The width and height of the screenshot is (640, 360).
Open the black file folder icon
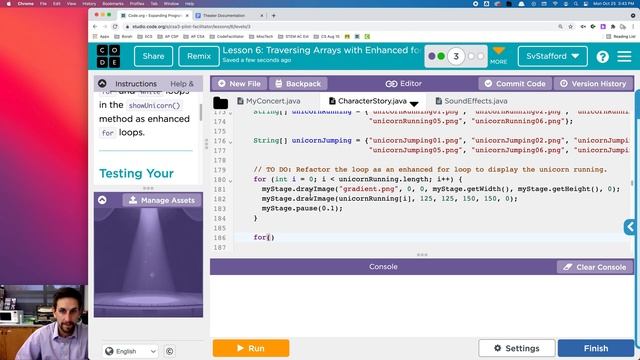pyautogui.click(x=220, y=102)
